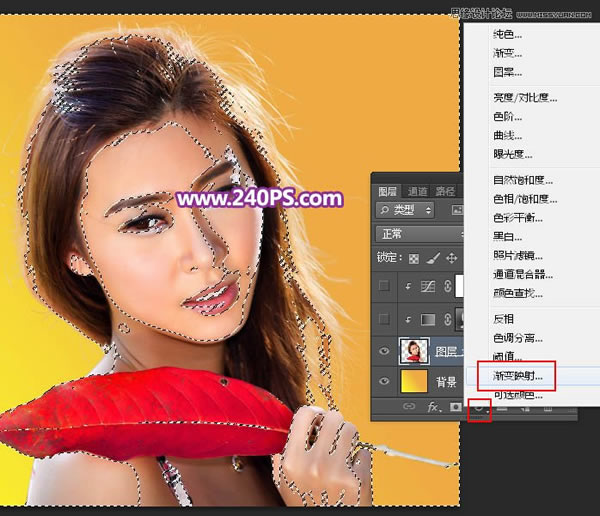Select the 背景 gradient layer thumbnail
Image resolution: width=600 pixels, height=516 pixels.
pyautogui.click(x=414, y=381)
